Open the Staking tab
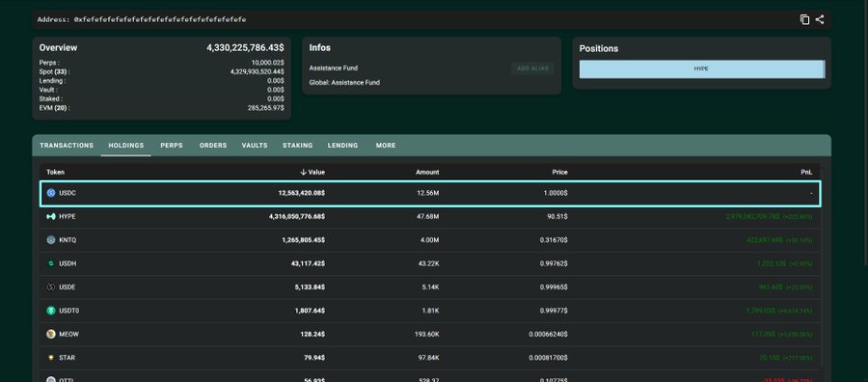Image resolution: width=868 pixels, height=382 pixels. tap(298, 145)
